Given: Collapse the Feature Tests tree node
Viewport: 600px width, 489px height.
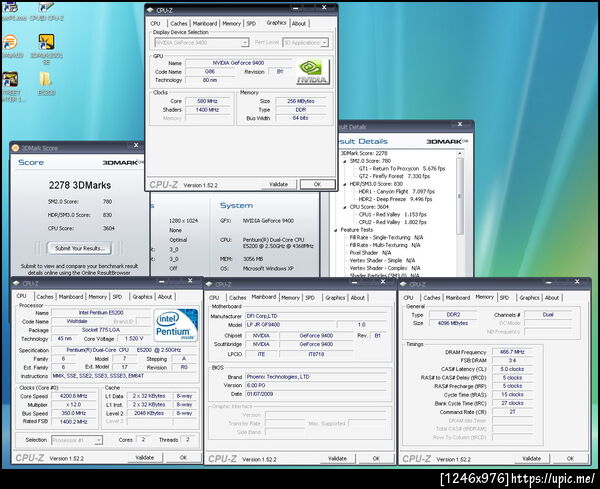Looking at the screenshot, I should [336, 230].
